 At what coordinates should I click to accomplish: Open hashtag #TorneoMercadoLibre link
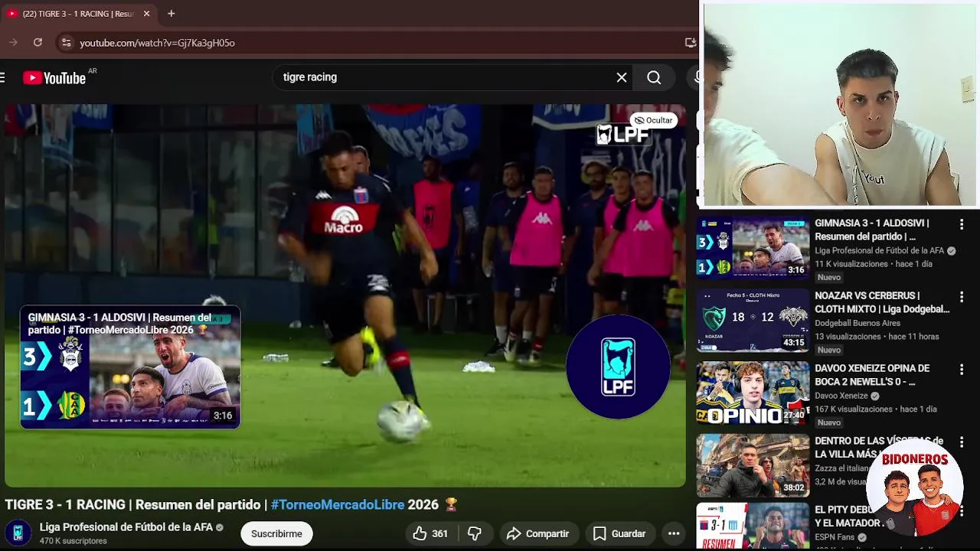click(337, 504)
